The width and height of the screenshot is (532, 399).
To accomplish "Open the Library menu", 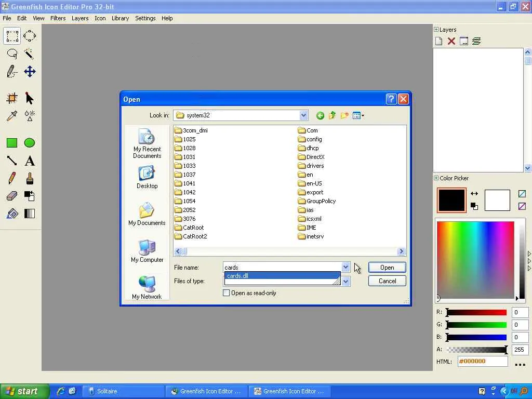I will [x=121, y=18].
